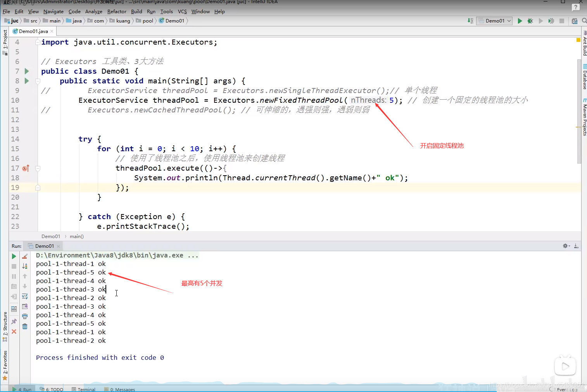Screen dimensions: 587x392
Task: Start debugging with the toolbar bug icon
Action: pyautogui.click(x=530, y=21)
